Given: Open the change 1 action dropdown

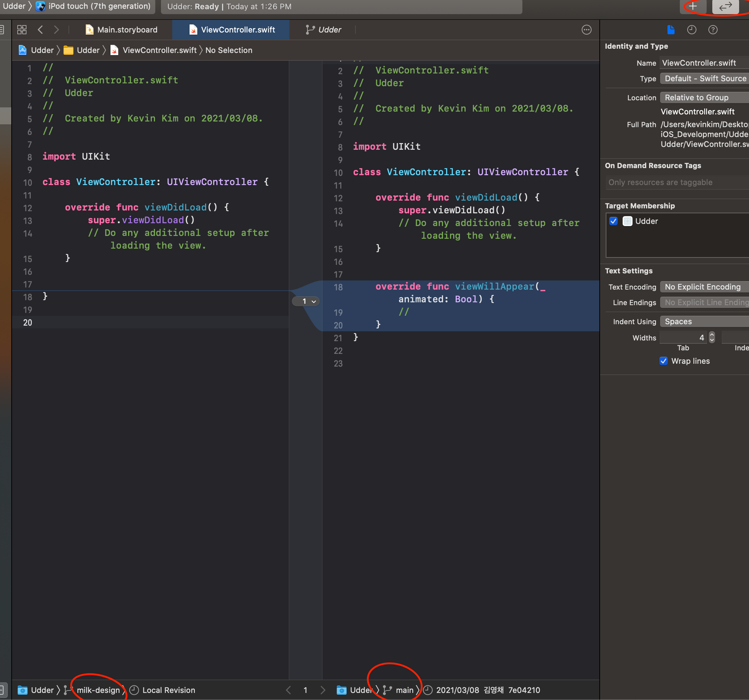Looking at the screenshot, I should pyautogui.click(x=306, y=301).
